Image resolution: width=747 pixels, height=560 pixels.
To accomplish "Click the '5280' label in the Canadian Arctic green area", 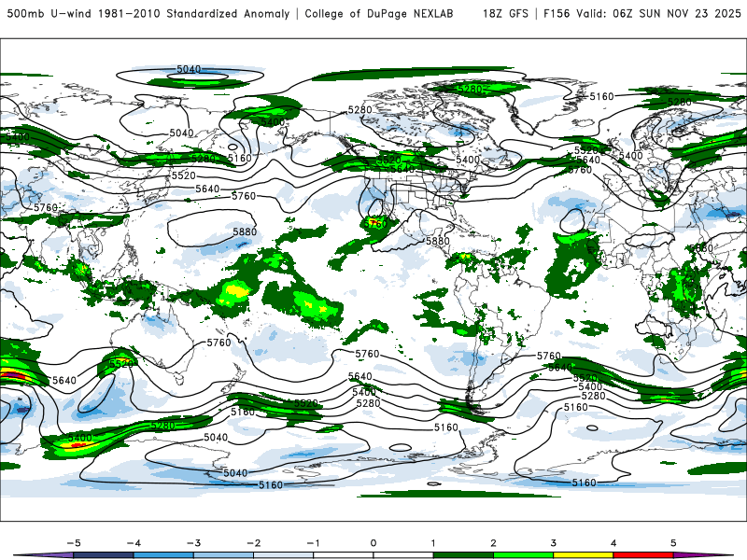I will point(470,89).
